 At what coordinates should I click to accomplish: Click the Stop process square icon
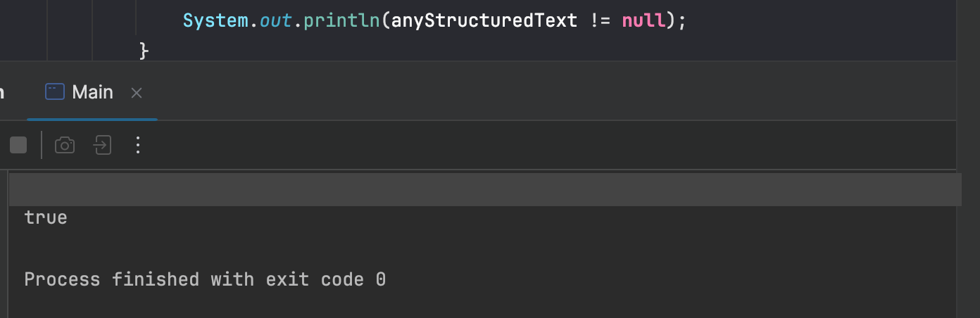[x=18, y=145]
